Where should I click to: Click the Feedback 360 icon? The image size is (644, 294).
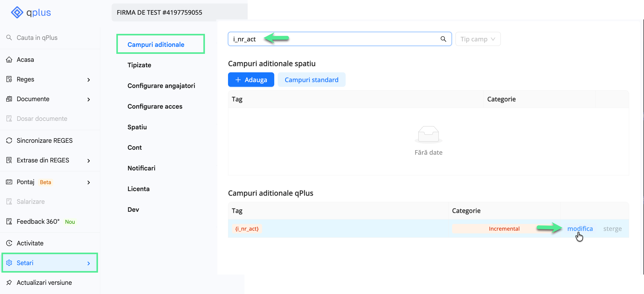point(9,222)
